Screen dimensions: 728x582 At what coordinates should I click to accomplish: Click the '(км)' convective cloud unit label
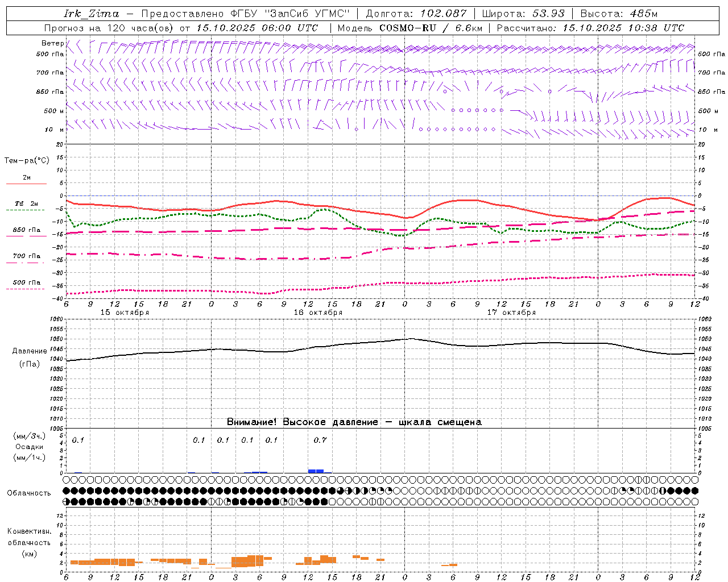(x=30, y=554)
